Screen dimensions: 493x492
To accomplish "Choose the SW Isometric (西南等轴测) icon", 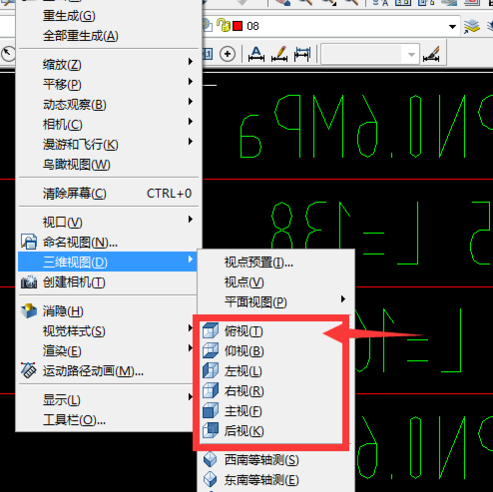I will pos(211,460).
